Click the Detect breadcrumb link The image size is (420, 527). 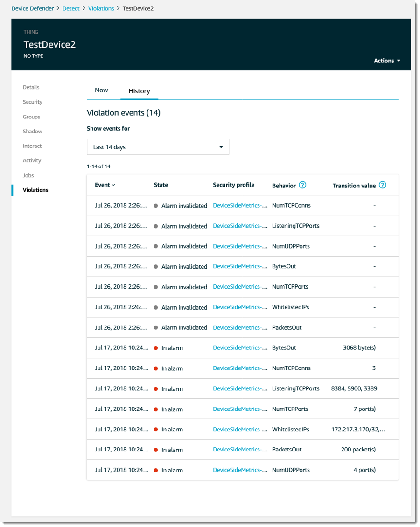click(71, 8)
